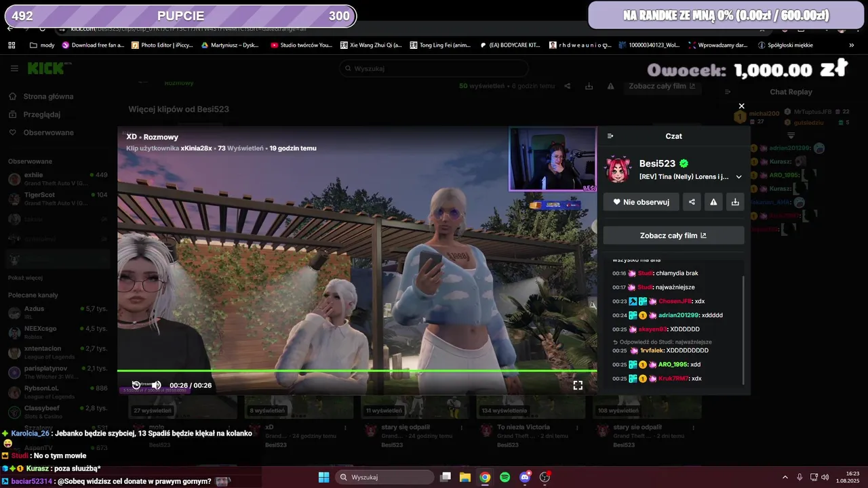This screenshot has width=868, height=488.
Task: Expand the stream title dropdown chevron
Action: (x=738, y=177)
